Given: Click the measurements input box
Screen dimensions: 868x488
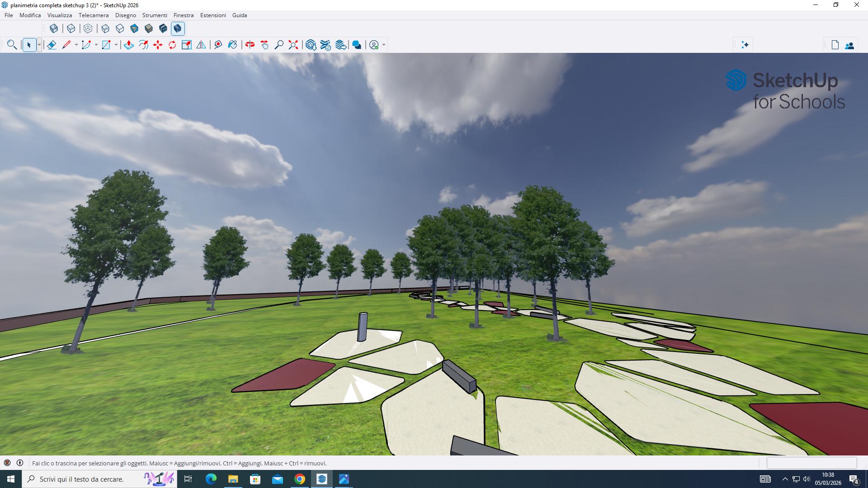Looking at the screenshot, I should tap(811, 463).
